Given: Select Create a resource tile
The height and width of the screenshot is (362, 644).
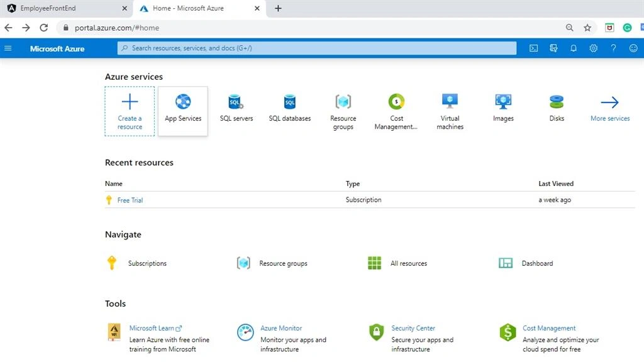Looking at the screenshot, I should point(130,111).
